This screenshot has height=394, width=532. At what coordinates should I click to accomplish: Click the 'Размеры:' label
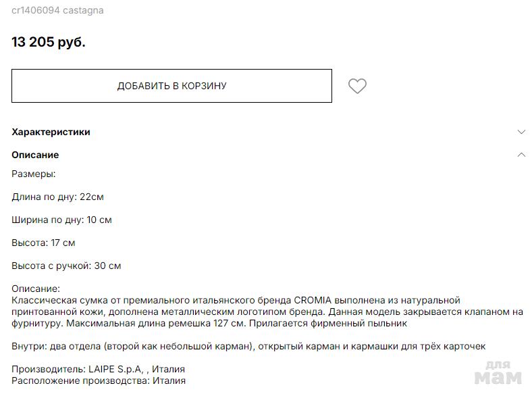[x=33, y=174]
